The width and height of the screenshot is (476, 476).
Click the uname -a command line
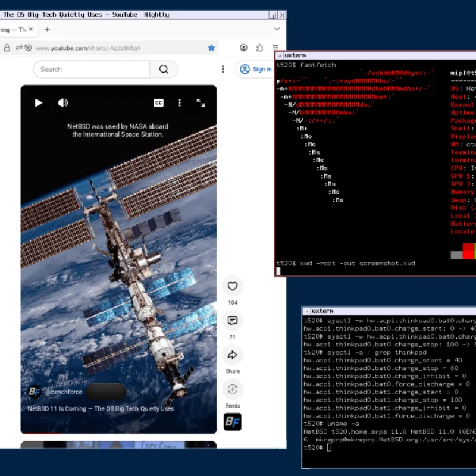click(343, 424)
